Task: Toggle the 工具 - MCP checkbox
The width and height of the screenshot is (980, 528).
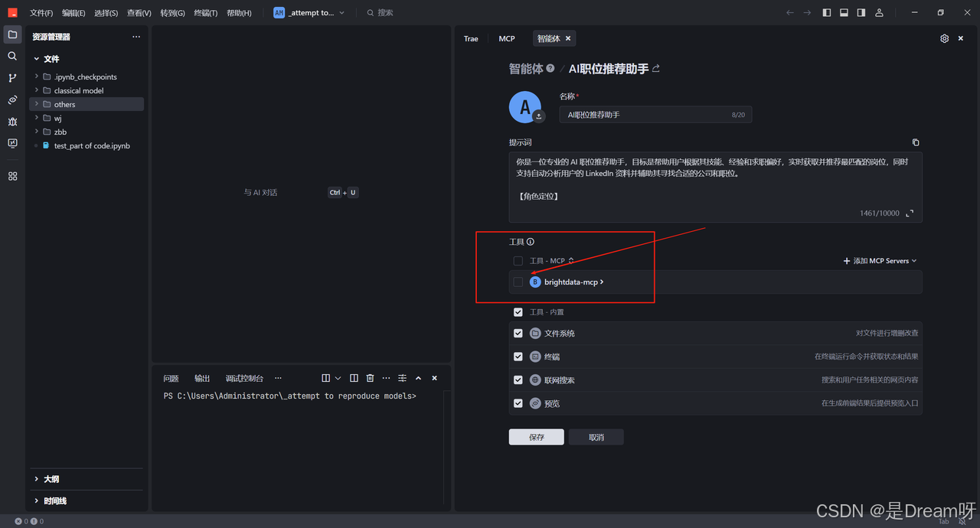Action: [518, 261]
